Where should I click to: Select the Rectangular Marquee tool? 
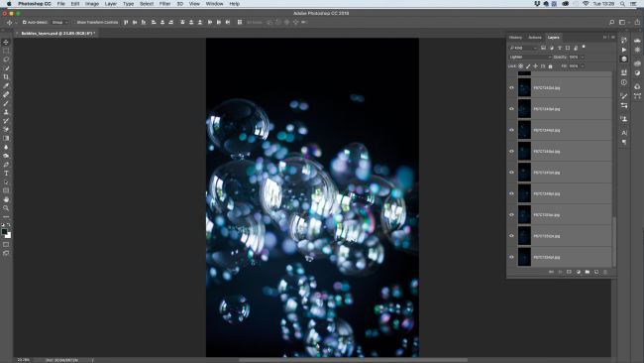pyautogui.click(x=6, y=51)
